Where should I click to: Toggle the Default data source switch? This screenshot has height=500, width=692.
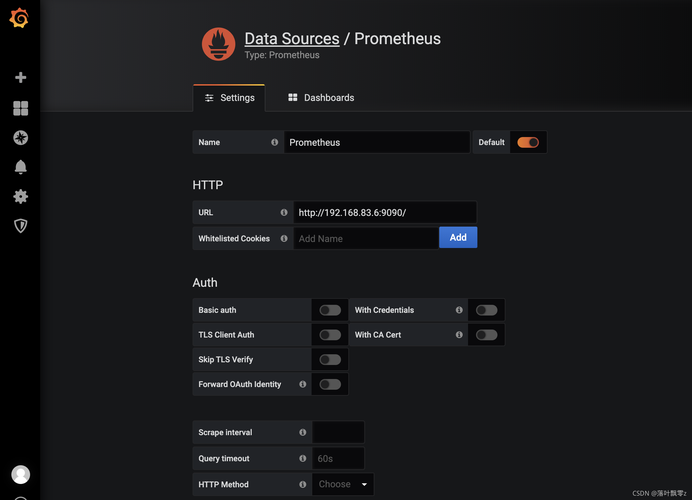click(x=528, y=142)
